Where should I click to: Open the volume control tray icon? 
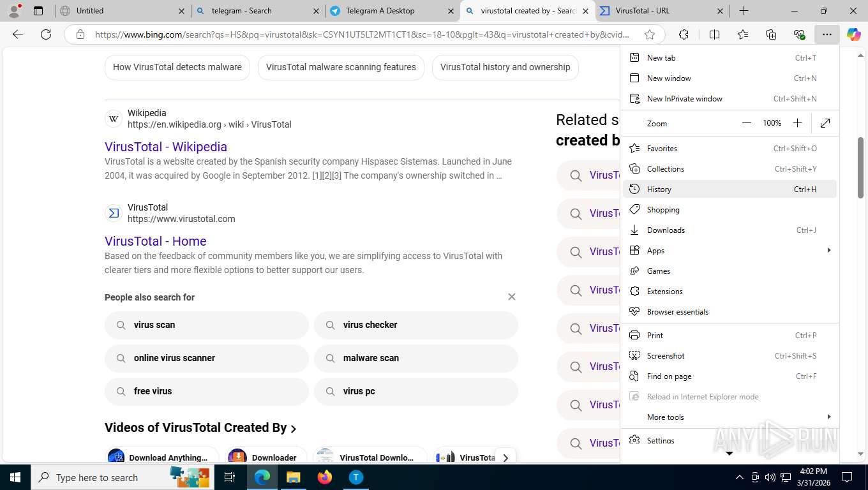770,477
